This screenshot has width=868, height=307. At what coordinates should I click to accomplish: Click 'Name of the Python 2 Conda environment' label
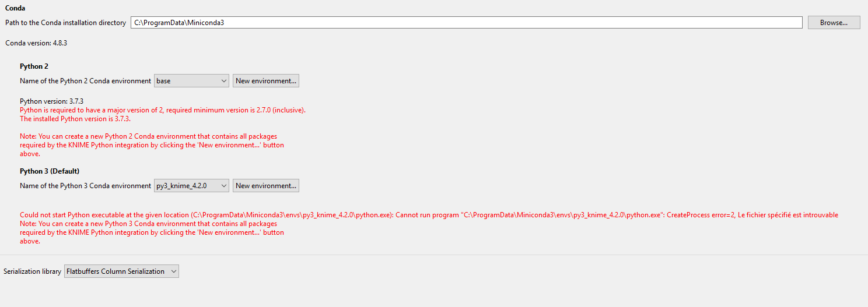click(x=85, y=81)
